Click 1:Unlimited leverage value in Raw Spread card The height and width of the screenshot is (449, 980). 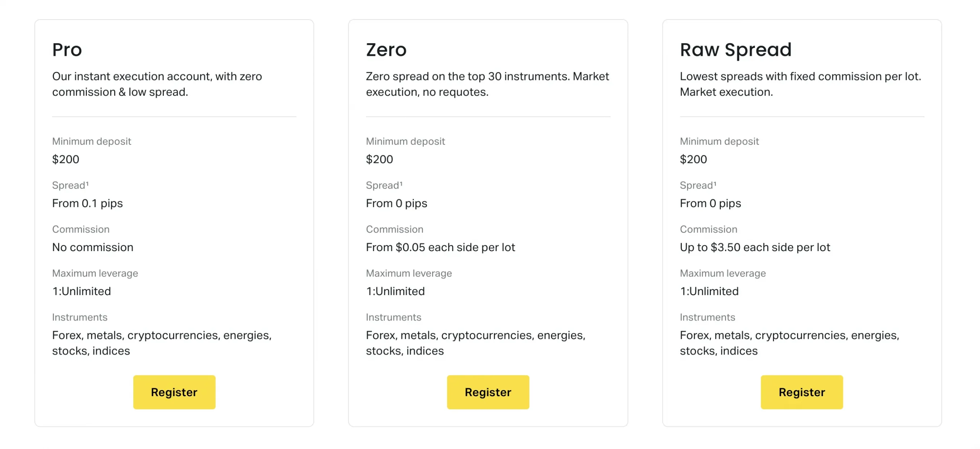pyautogui.click(x=709, y=291)
